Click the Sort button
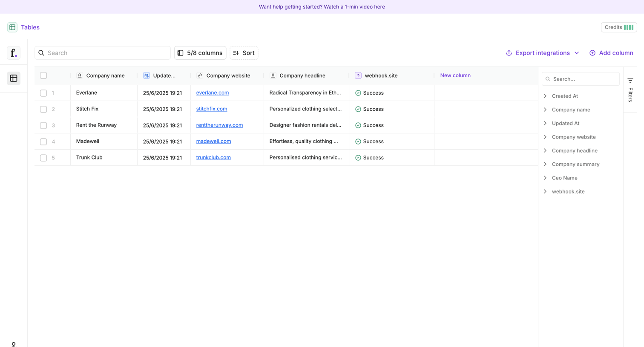Screen dimensions: 644x347 click(x=244, y=53)
